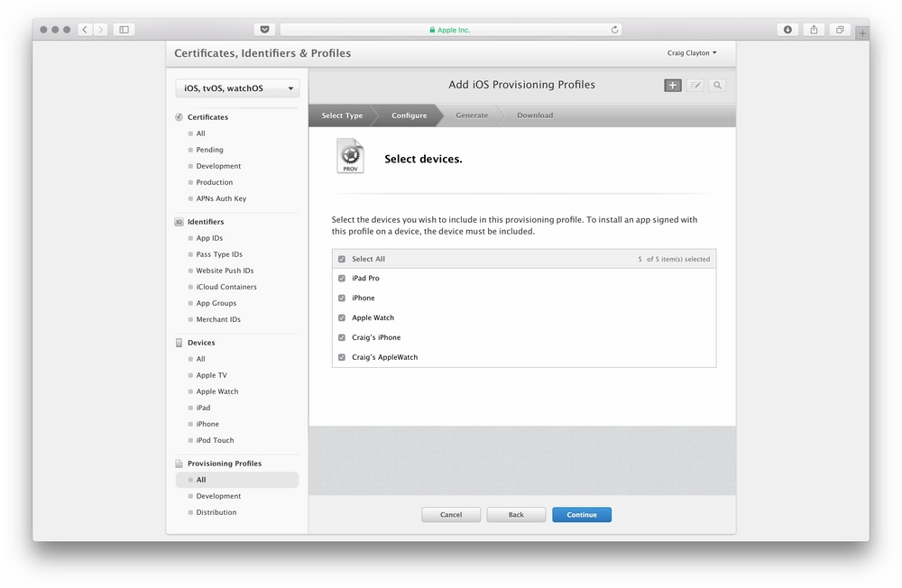Click the blue Continue button
902x588 pixels.
[582, 515]
